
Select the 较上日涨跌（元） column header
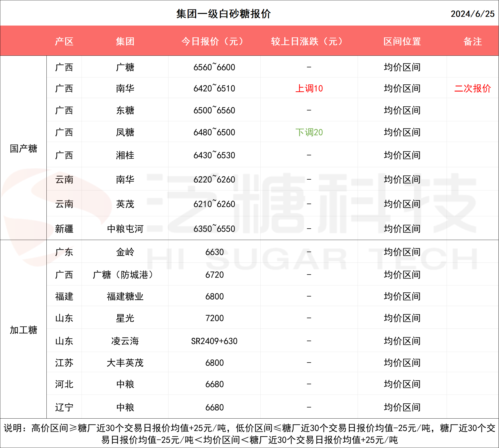[x=309, y=41]
